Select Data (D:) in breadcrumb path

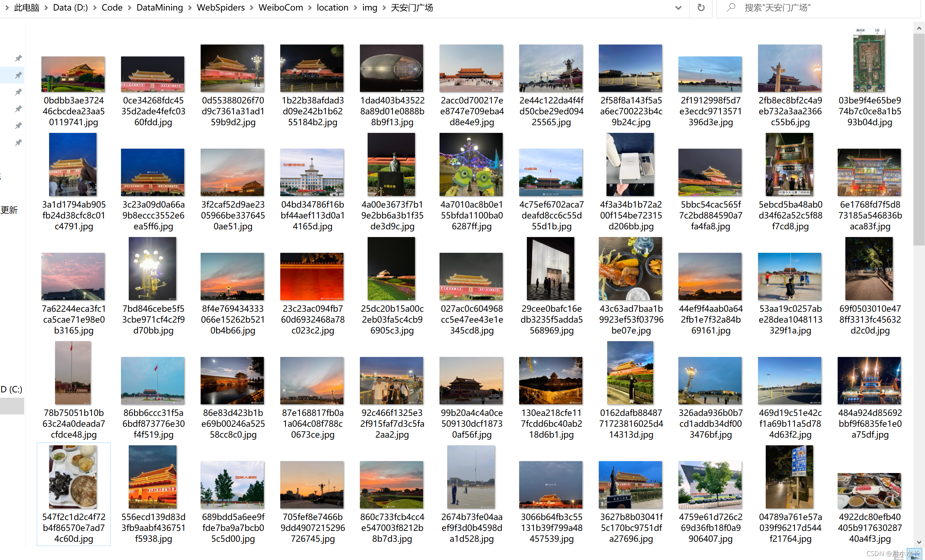point(70,7)
